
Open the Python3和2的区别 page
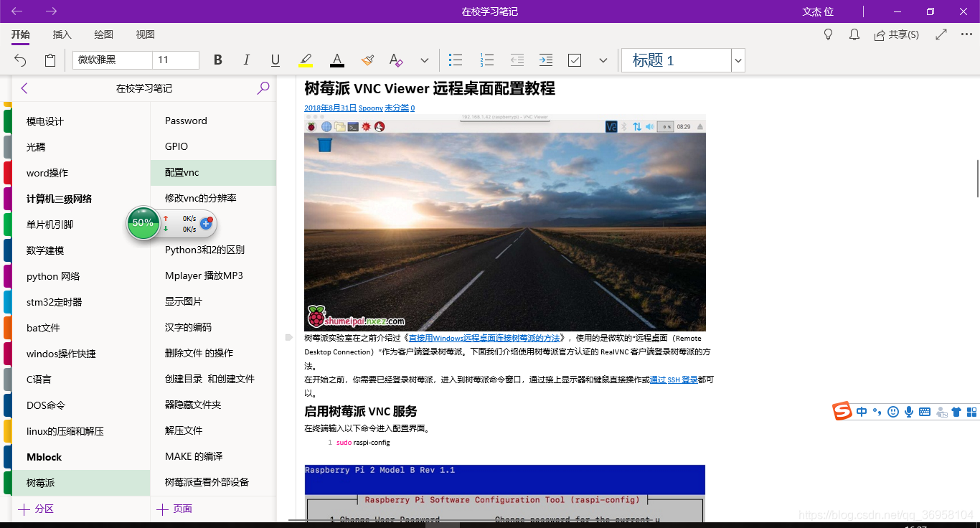[x=213, y=250]
